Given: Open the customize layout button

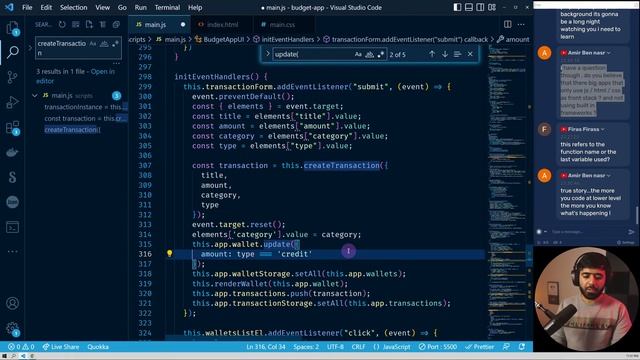Looking at the screenshot, I should tap(492, 7).
